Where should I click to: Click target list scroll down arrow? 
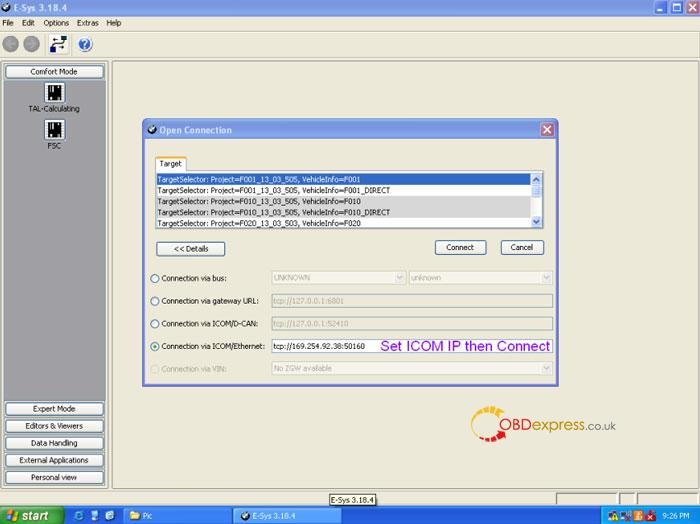pyautogui.click(x=536, y=221)
